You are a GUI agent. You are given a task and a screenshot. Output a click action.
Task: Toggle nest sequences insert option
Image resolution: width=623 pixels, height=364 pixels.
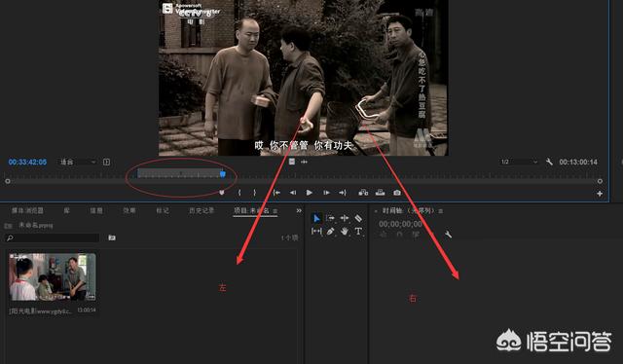(x=384, y=235)
